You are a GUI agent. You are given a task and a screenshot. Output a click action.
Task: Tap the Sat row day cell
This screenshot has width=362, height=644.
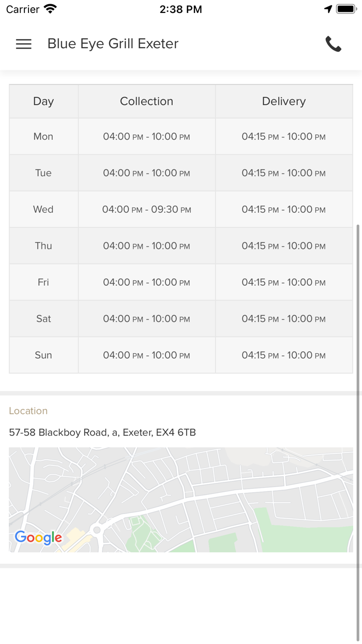43,319
